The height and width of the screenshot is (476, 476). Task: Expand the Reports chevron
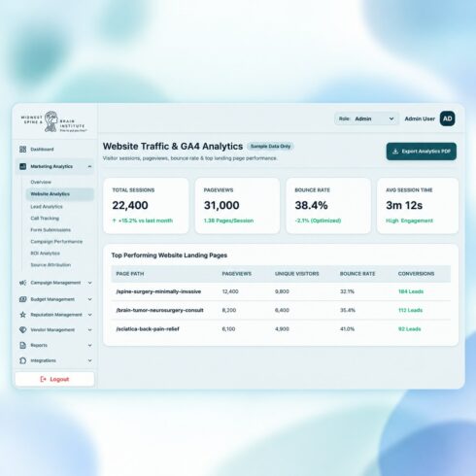[89, 345]
